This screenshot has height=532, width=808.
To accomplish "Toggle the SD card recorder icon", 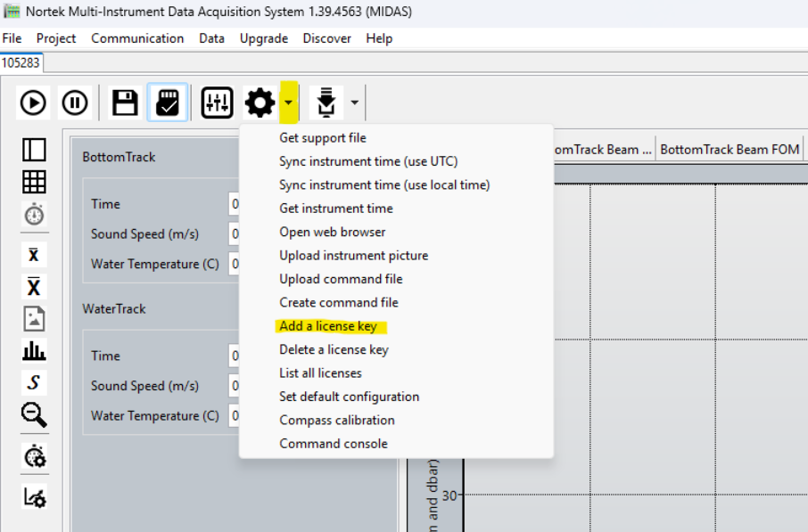I will (168, 102).
